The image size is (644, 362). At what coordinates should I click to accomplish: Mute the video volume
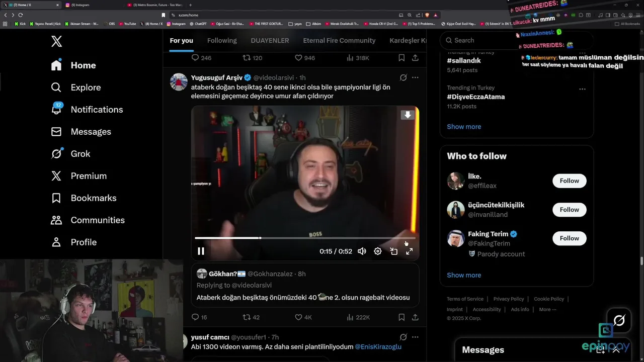click(362, 251)
